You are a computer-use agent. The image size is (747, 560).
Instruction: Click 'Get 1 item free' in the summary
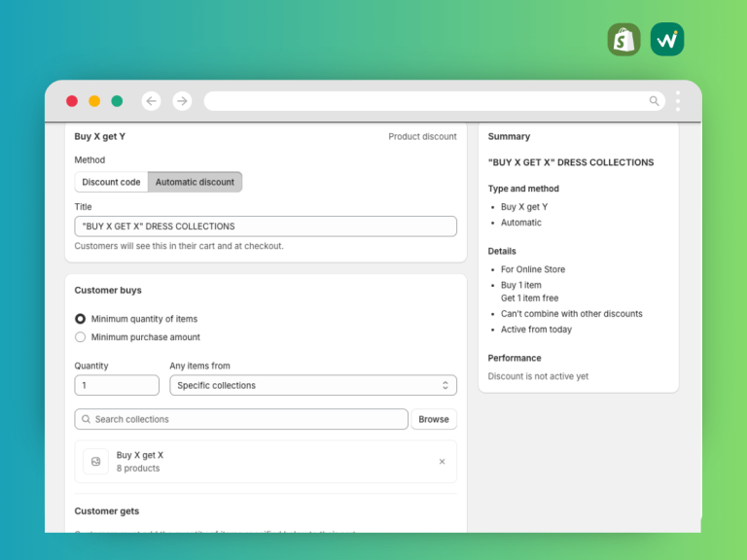point(529,298)
